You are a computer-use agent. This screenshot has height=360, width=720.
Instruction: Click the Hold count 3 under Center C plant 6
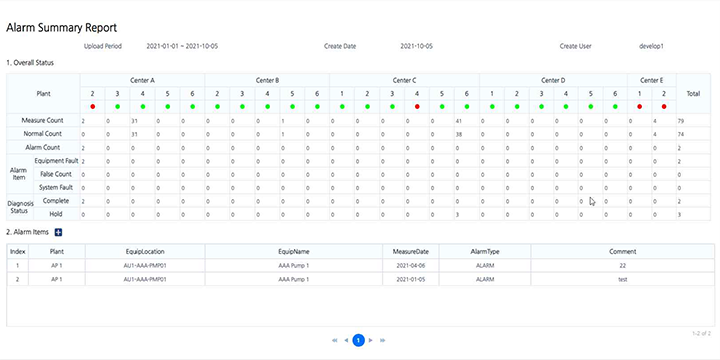tap(457, 214)
